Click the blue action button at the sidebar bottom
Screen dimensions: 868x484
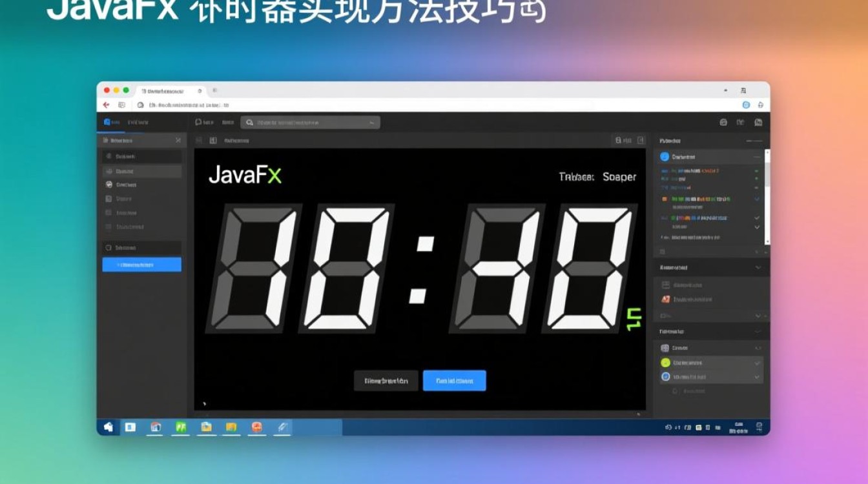point(141,265)
